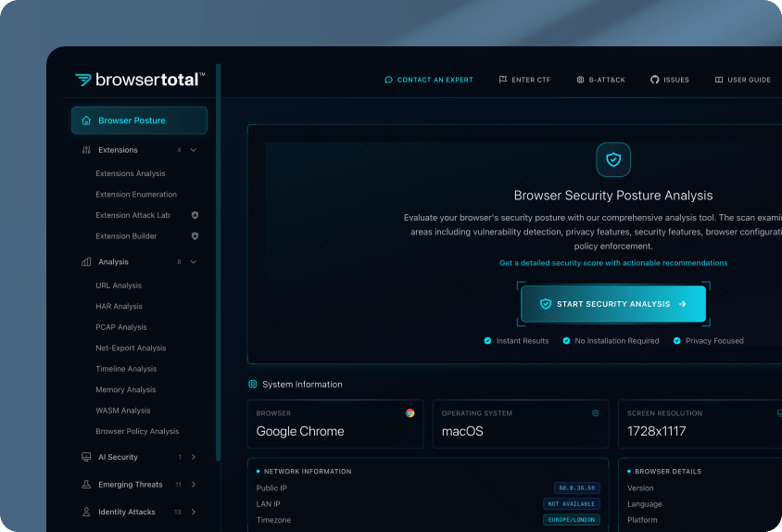Screen dimensions: 782x532
Task: Click the Privacy Focused checkmark
Action: pyautogui.click(x=676, y=341)
